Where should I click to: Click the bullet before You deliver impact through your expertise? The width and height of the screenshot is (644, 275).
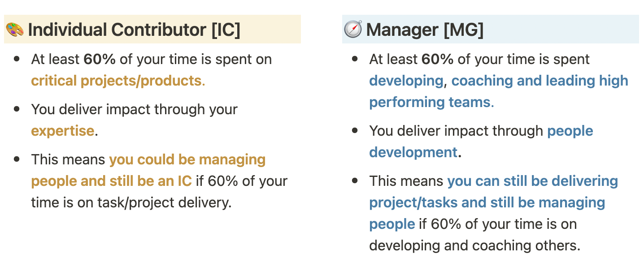pyautogui.click(x=17, y=109)
